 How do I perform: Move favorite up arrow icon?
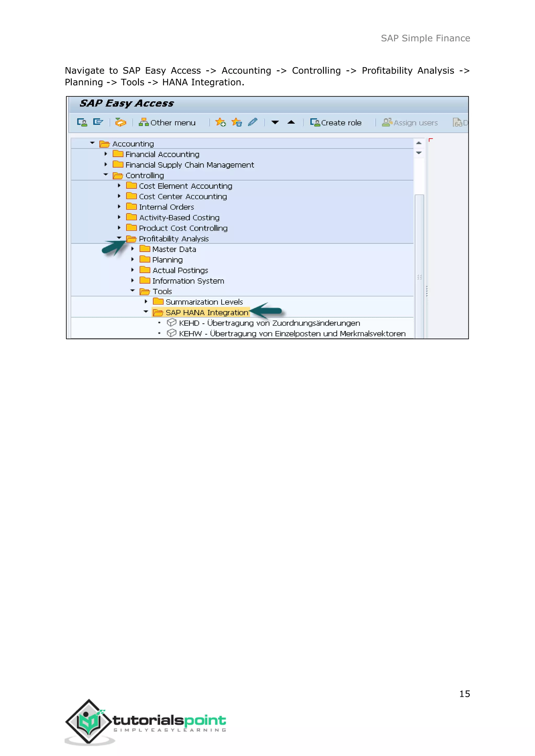[291, 122]
